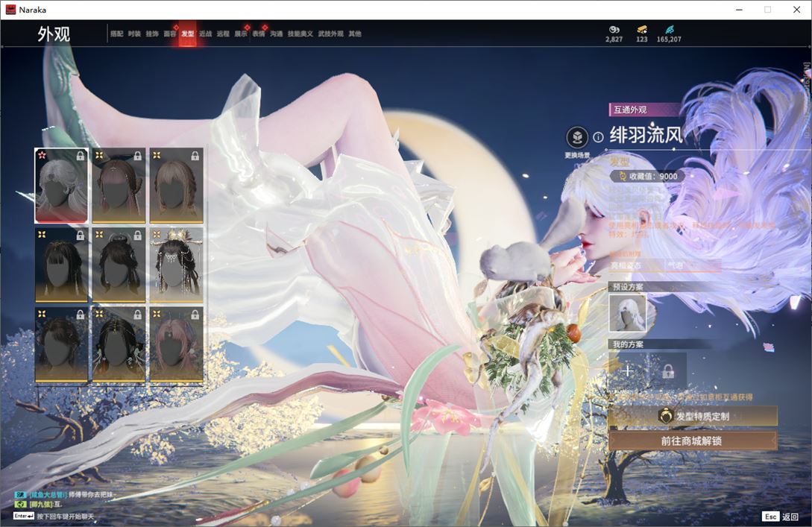The width and height of the screenshot is (812, 527).
Task: Open the 展示 tab
Action: coord(241,34)
